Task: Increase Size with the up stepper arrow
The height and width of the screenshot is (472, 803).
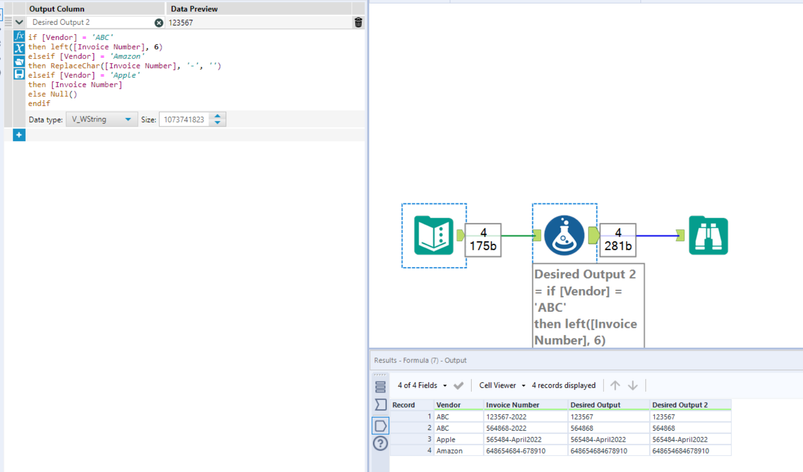Action: [x=218, y=116]
